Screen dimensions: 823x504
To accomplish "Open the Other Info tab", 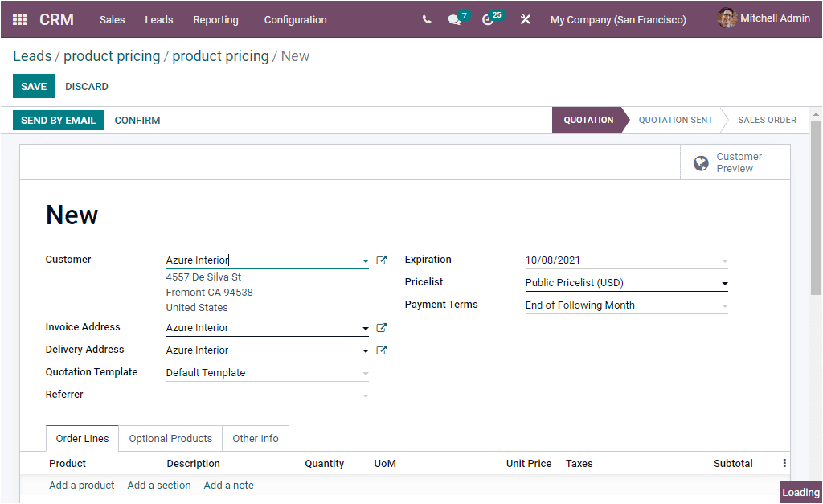I will 255,438.
